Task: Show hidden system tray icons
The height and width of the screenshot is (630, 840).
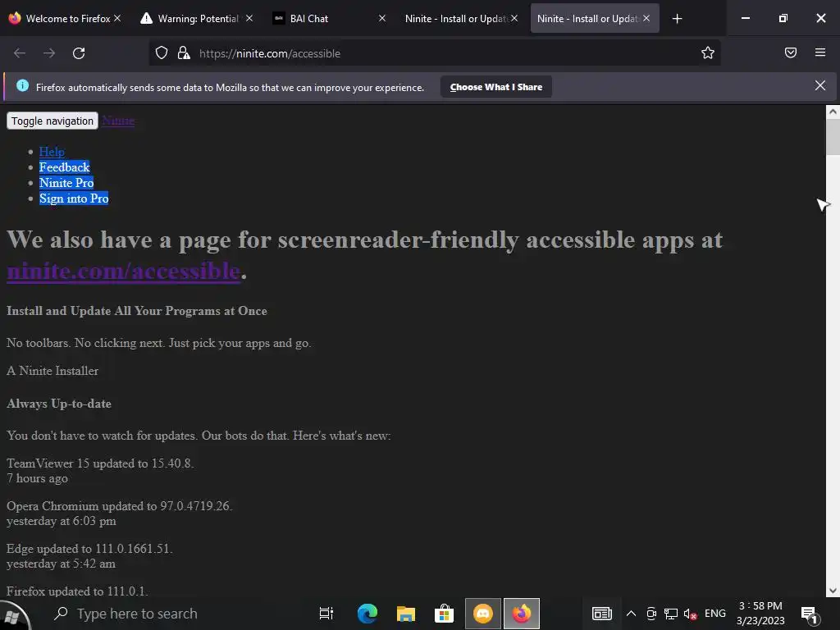Action: 631,614
